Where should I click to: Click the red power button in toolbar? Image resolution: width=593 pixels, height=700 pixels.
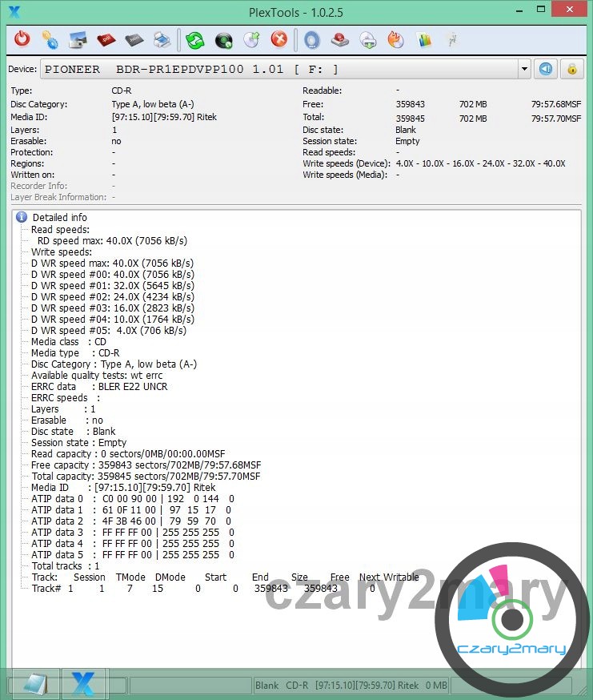pyautogui.click(x=22, y=39)
